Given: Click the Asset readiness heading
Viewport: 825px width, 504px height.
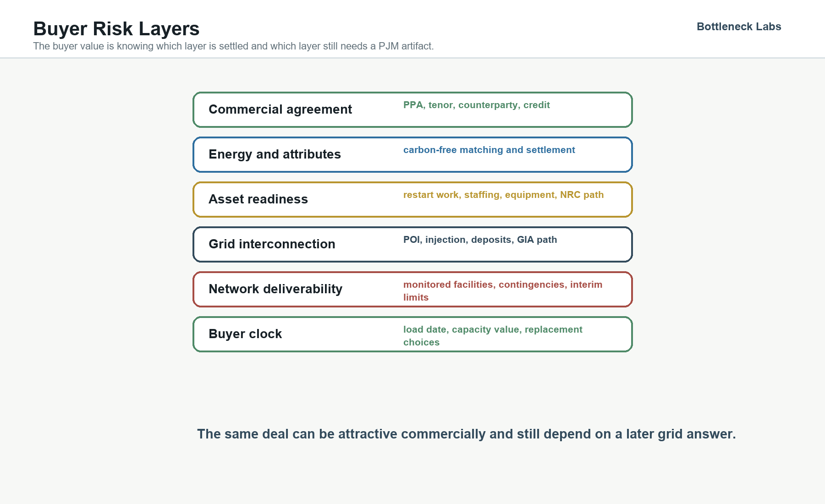Looking at the screenshot, I should pos(258,199).
